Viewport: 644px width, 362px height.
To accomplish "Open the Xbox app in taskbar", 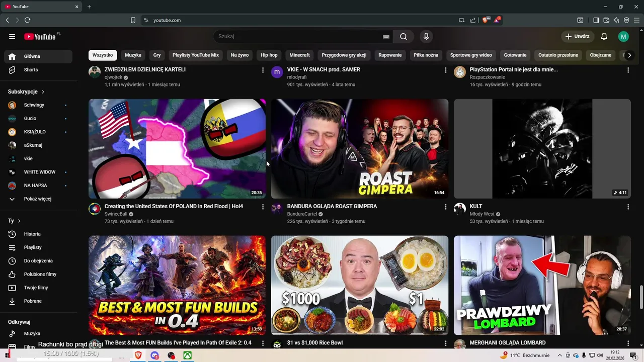I will pyautogui.click(x=187, y=355).
